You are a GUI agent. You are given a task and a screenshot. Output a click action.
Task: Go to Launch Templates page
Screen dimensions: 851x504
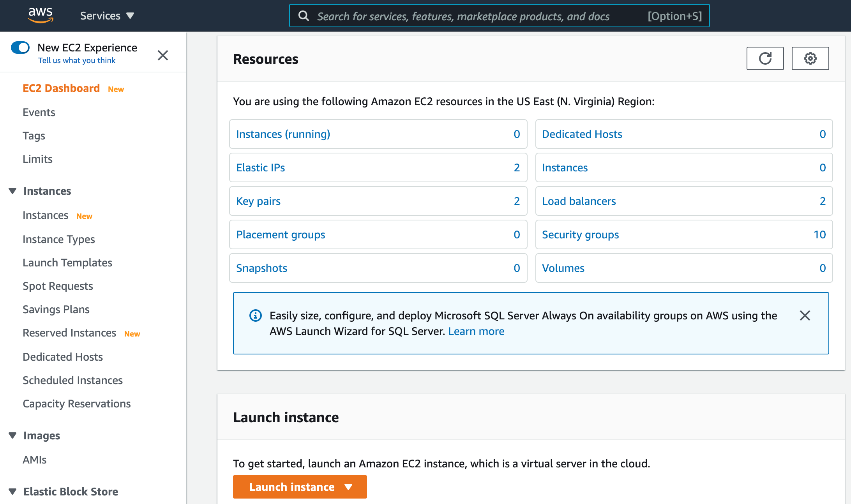[x=67, y=263]
